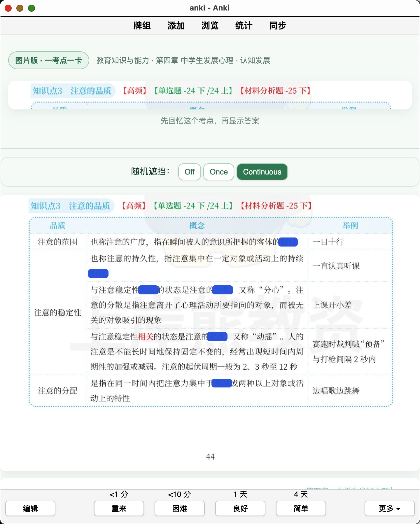Reveal mask after 与注意稳定性 before 的状态

148,290
